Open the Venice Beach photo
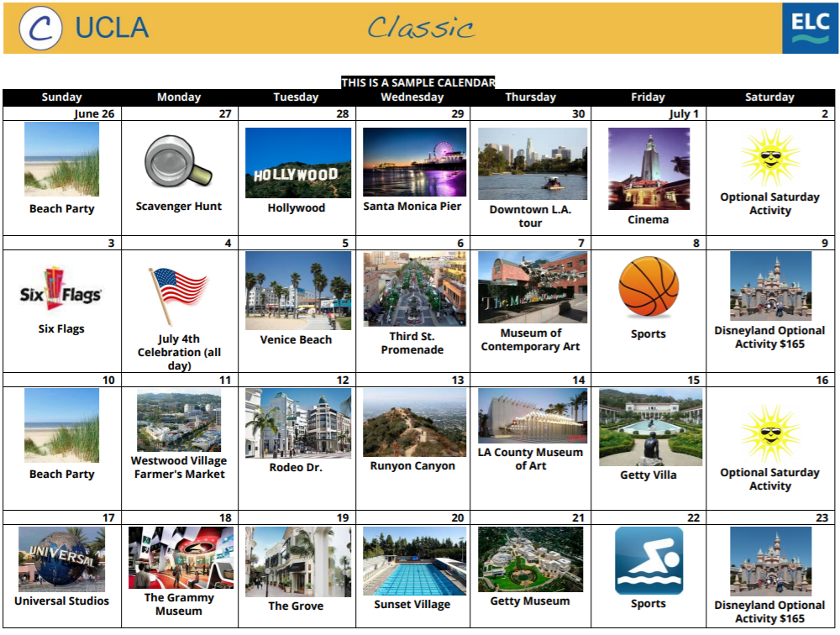The height and width of the screenshot is (635, 840). click(298, 291)
